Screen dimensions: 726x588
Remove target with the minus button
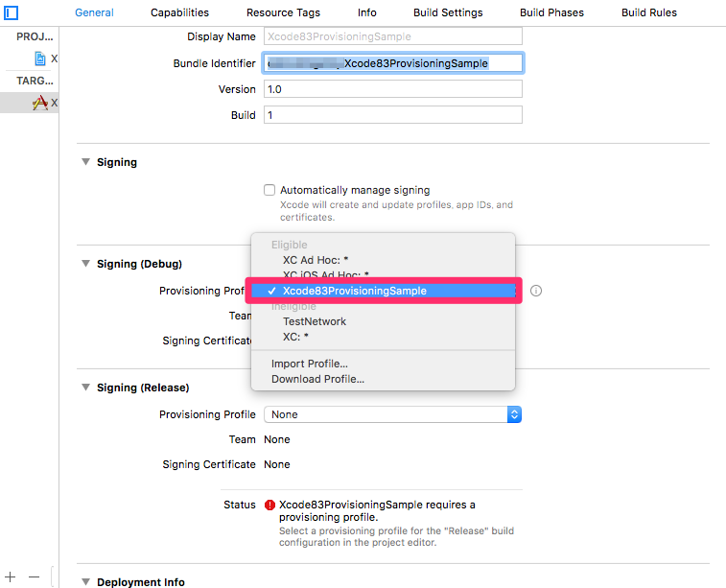coord(34,576)
